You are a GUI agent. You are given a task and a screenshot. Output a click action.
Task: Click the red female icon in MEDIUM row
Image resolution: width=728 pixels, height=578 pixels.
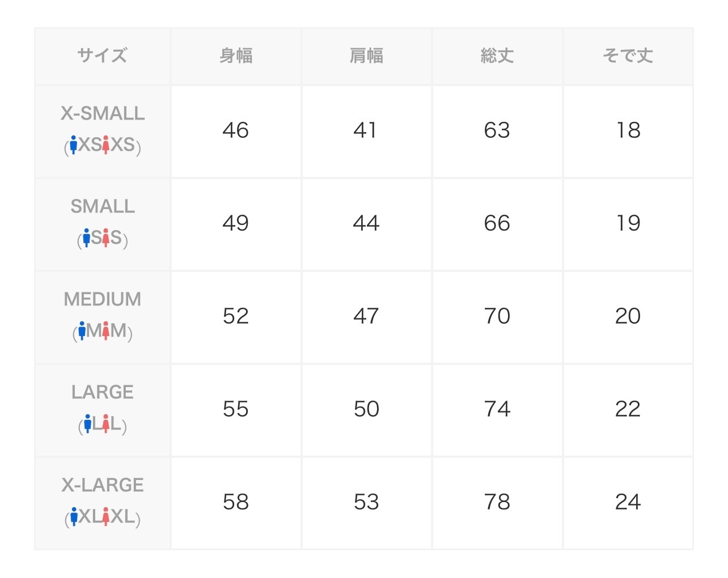pyautogui.click(x=105, y=331)
